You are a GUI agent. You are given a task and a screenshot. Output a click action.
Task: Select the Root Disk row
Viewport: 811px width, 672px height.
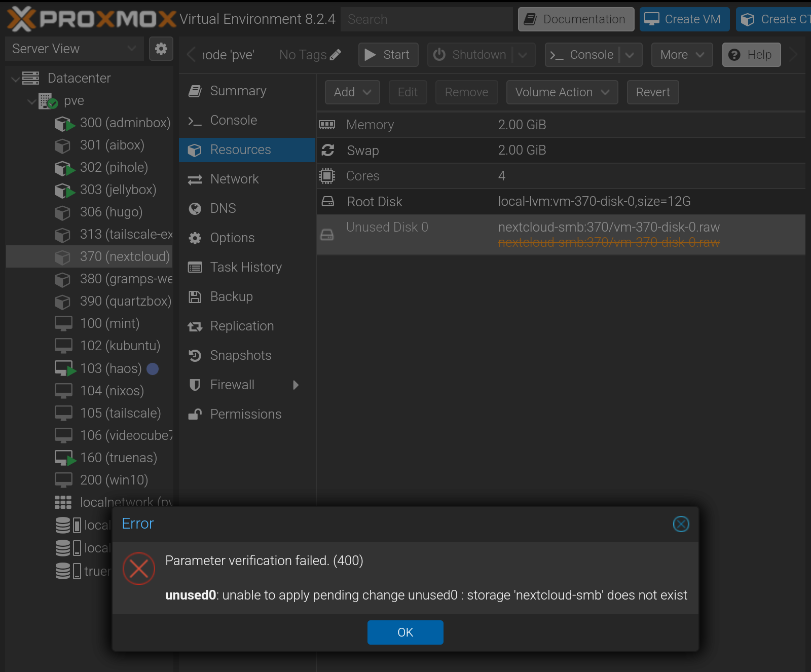click(561, 202)
